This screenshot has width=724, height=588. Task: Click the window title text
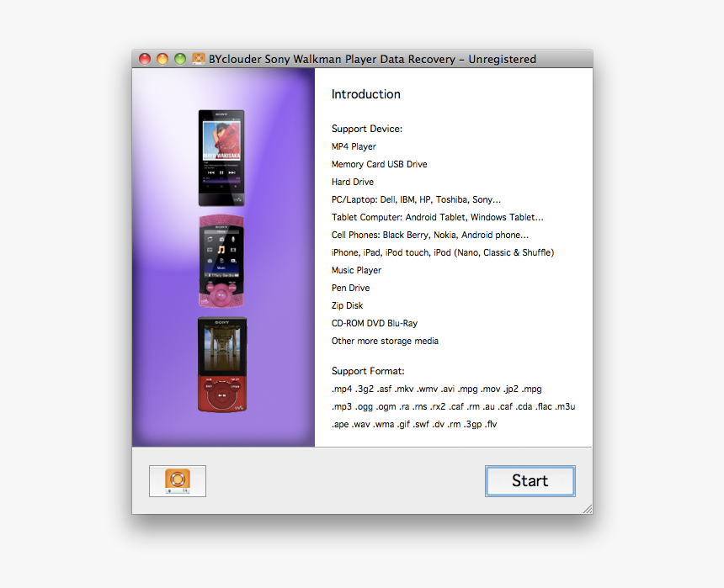[x=372, y=59]
